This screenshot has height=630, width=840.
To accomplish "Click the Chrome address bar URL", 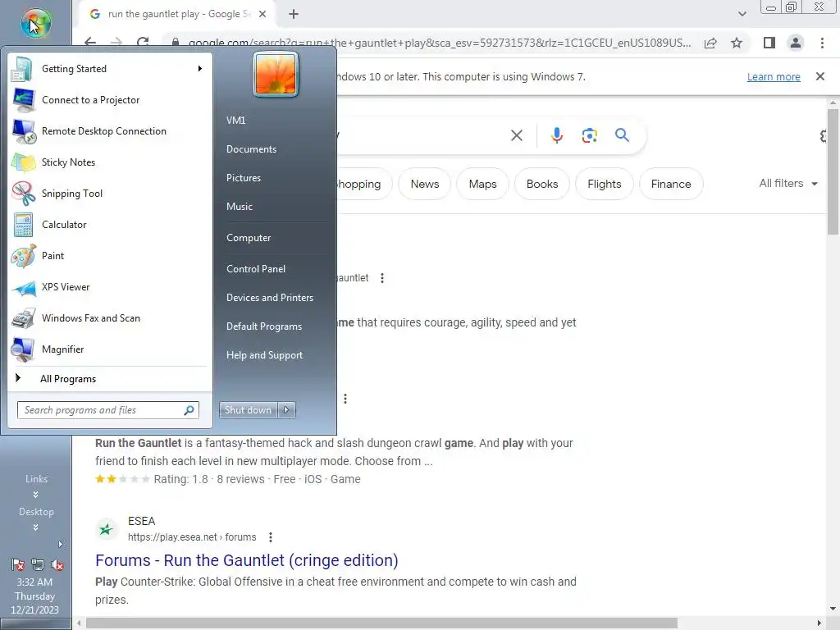I will click(440, 43).
